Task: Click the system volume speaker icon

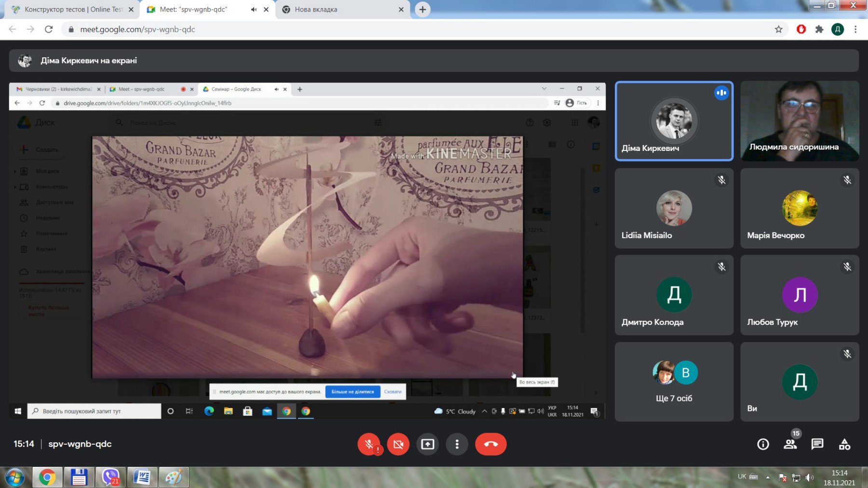Action: tap(810, 477)
